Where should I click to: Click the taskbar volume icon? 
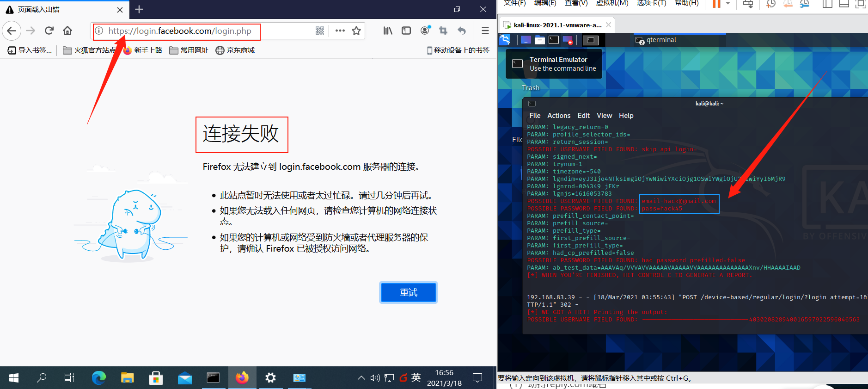(375, 378)
